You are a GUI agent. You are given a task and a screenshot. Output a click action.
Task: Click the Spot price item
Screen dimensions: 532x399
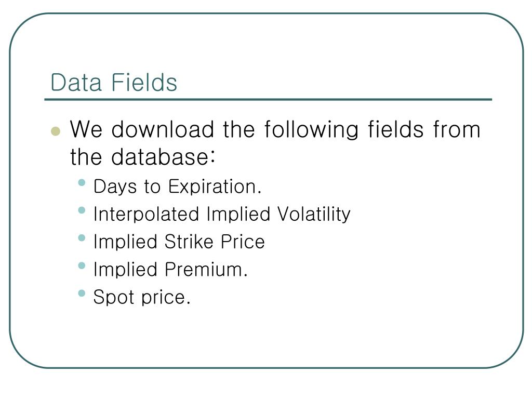click(142, 297)
